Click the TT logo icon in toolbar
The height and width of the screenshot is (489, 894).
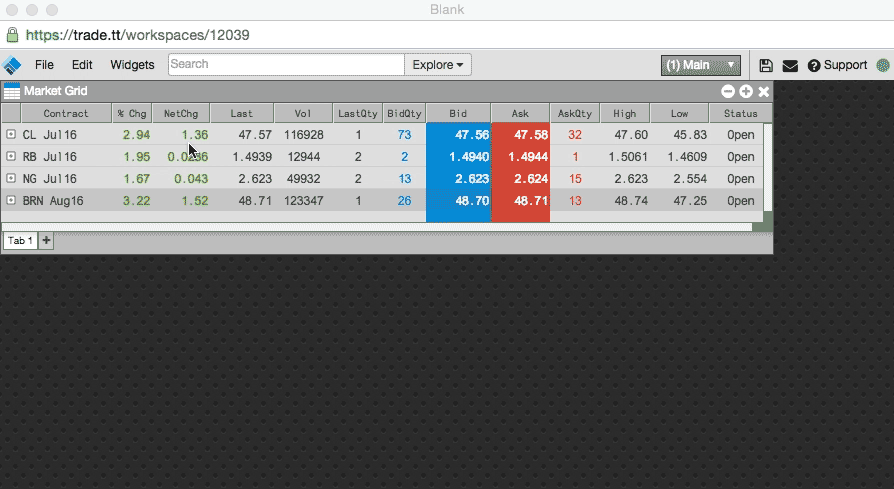12,65
